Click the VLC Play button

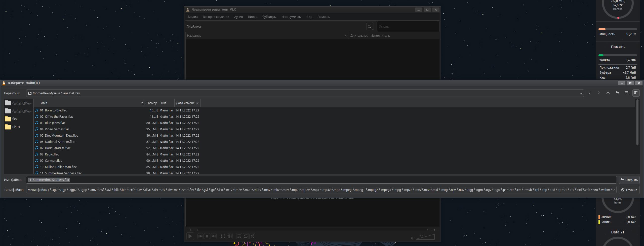pyautogui.click(x=190, y=236)
